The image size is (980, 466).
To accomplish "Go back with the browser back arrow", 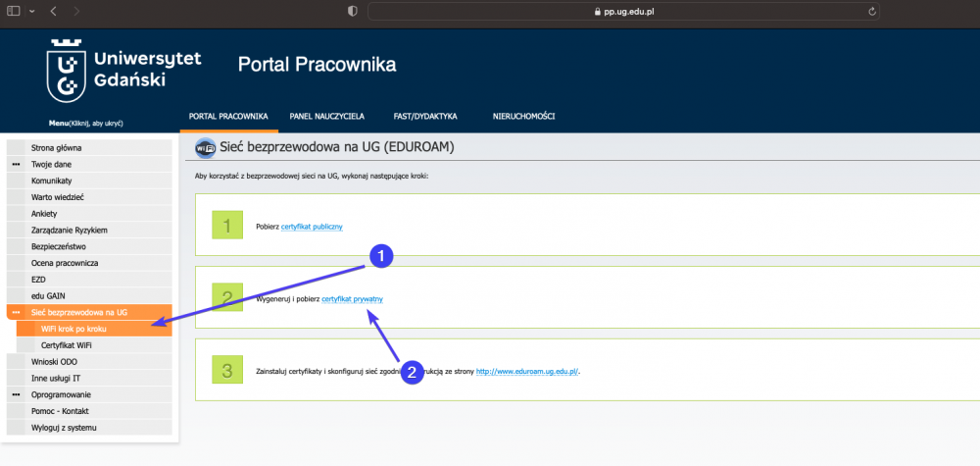I will pos(53,11).
